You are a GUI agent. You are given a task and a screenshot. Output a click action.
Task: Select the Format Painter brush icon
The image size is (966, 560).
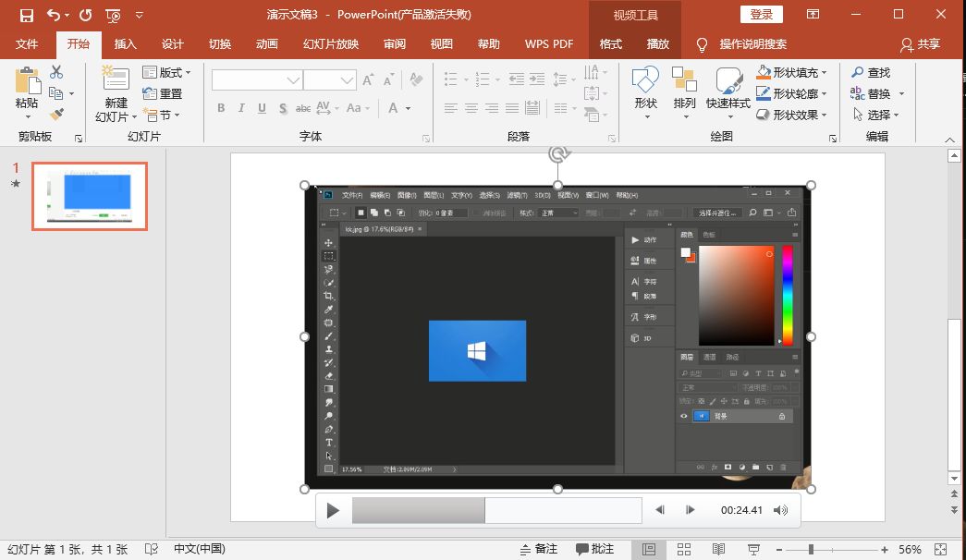pyautogui.click(x=56, y=115)
